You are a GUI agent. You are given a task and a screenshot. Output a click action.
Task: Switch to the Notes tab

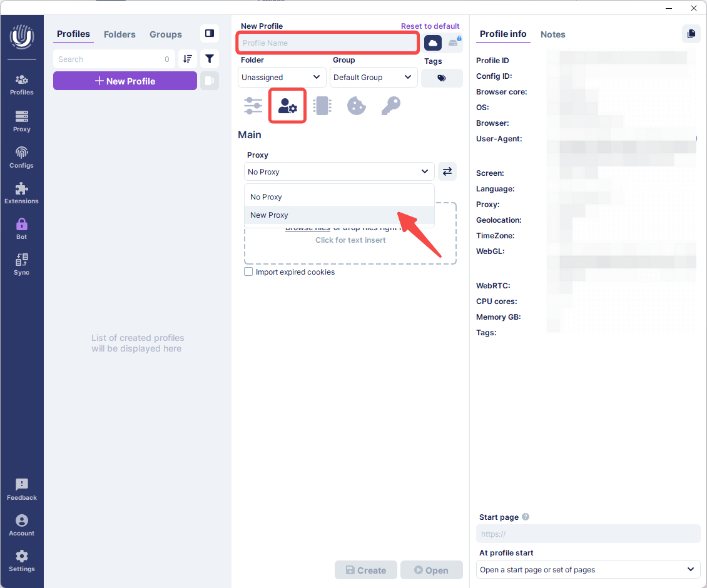tap(552, 34)
